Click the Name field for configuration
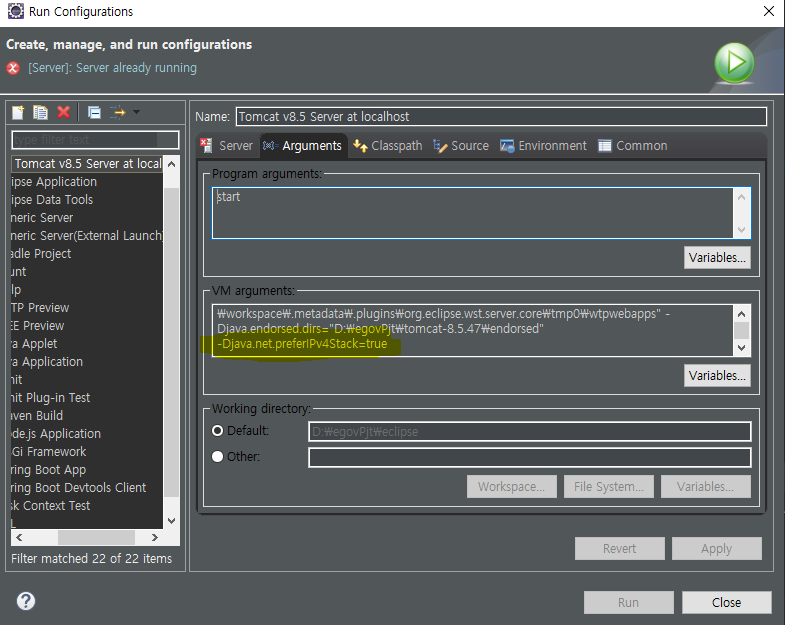 [501, 117]
